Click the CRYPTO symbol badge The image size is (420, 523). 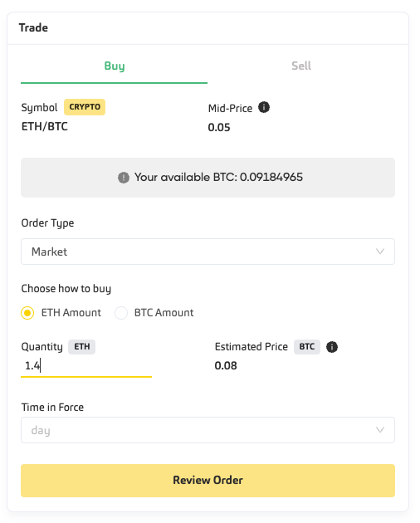[85, 107]
